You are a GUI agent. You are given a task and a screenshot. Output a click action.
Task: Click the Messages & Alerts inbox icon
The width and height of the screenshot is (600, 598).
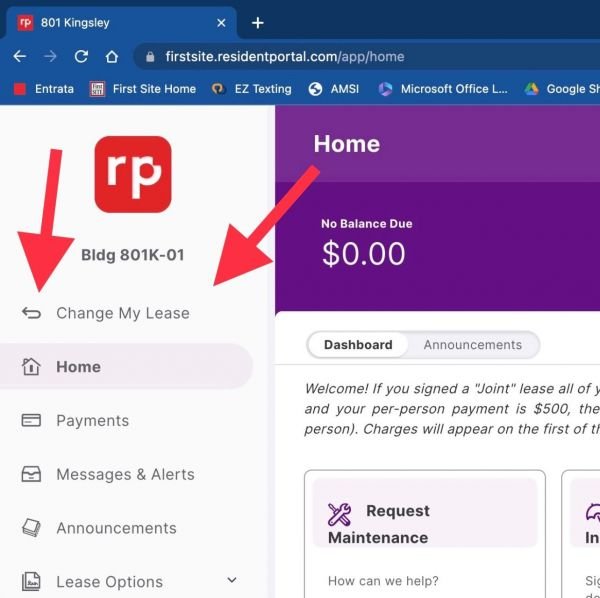[x=31, y=474]
